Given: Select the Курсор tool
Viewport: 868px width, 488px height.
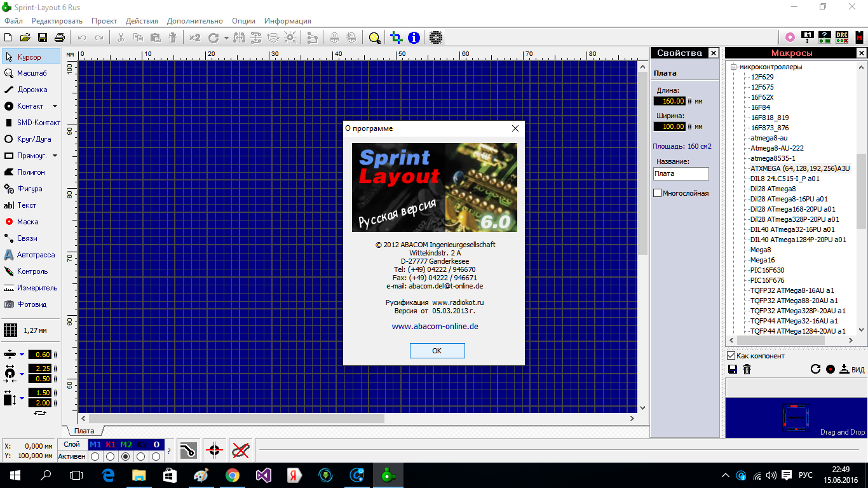Looking at the screenshot, I should 31,57.
